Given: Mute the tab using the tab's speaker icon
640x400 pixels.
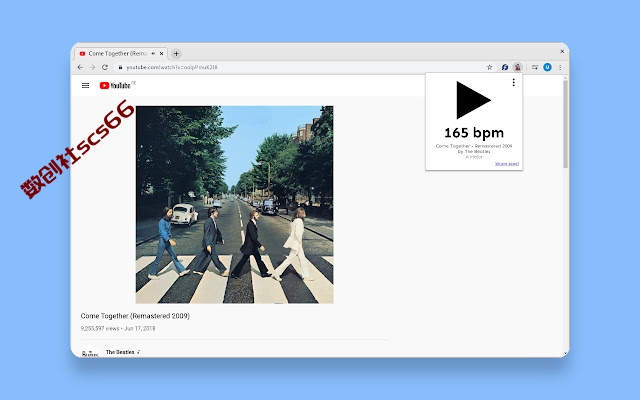Looking at the screenshot, I should tap(153, 53).
